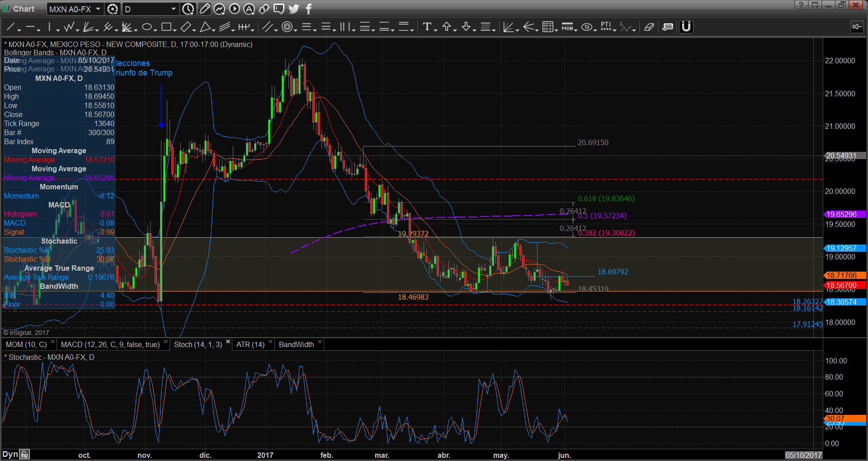Close the MOM (10, C) tab
This screenshot has width=868, height=461.
pyautogui.click(x=53, y=342)
